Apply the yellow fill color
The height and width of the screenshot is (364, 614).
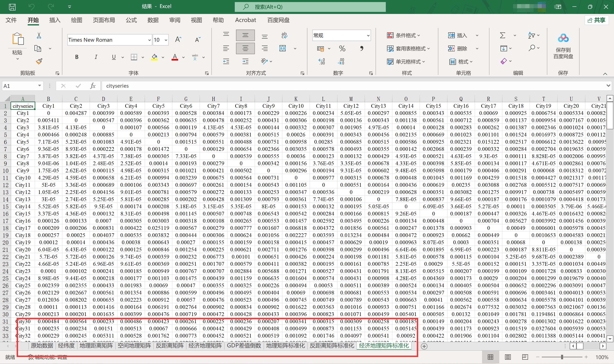coord(154,57)
